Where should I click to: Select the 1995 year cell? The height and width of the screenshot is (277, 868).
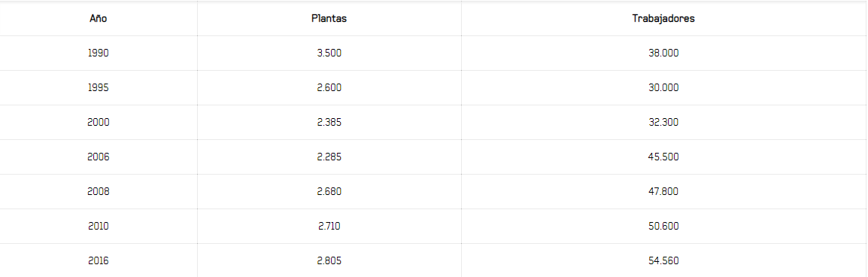pyautogui.click(x=98, y=88)
